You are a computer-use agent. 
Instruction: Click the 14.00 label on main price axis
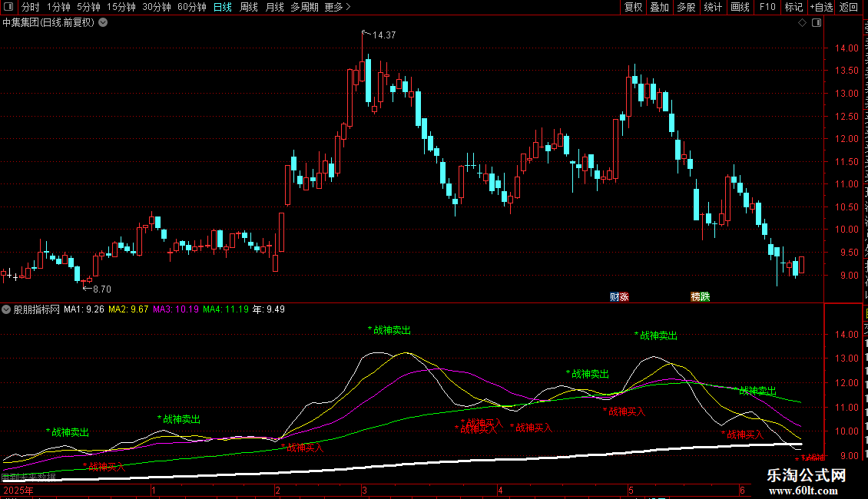846,48
